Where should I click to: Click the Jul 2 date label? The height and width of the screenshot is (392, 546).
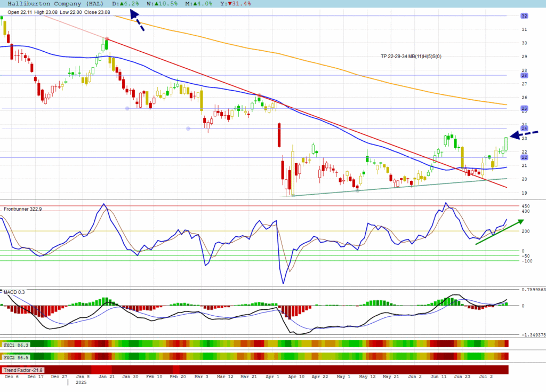[486, 377]
